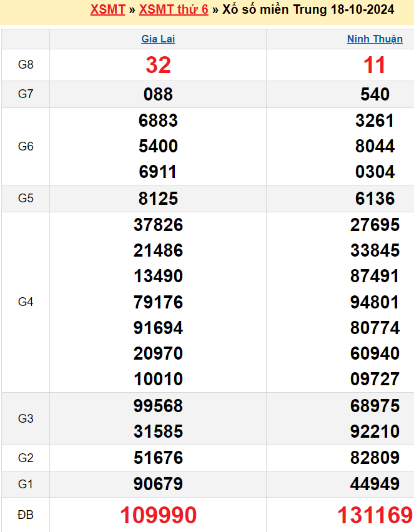Select Gia Lai G7 result 088

(x=158, y=94)
